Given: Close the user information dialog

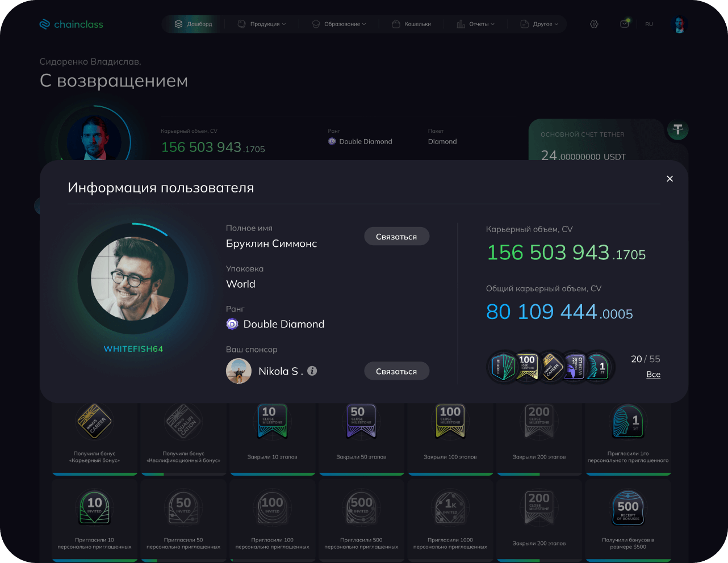Looking at the screenshot, I should (x=670, y=179).
